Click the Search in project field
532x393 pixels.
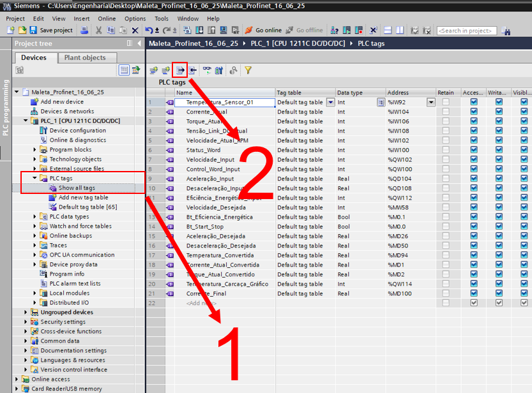(x=466, y=31)
